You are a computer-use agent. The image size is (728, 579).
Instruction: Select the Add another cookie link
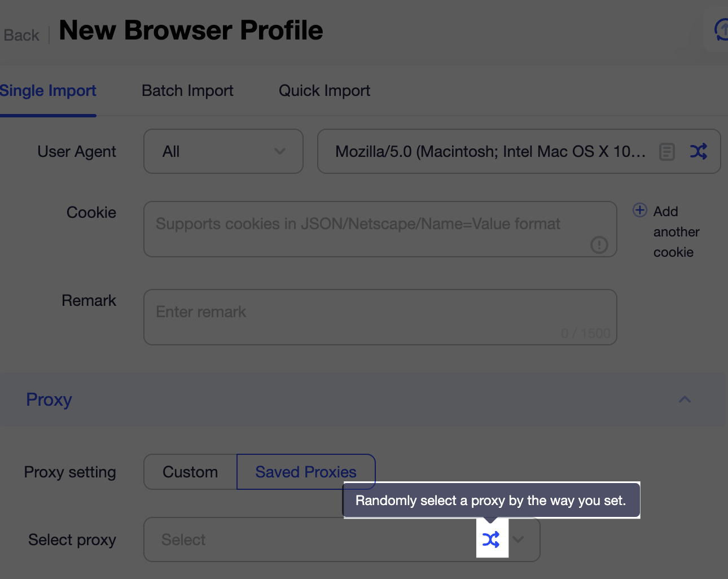pos(676,231)
